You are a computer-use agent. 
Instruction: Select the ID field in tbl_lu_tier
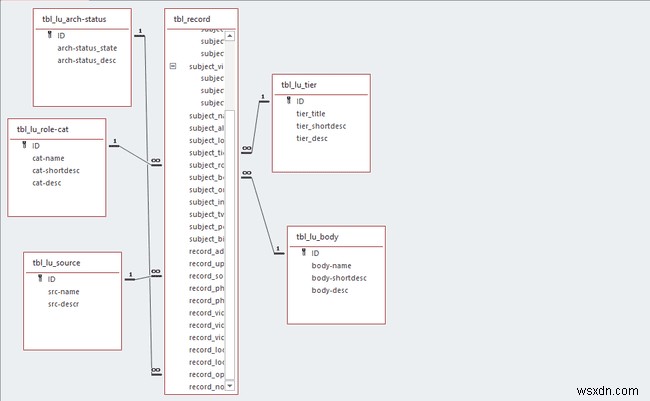click(300, 101)
